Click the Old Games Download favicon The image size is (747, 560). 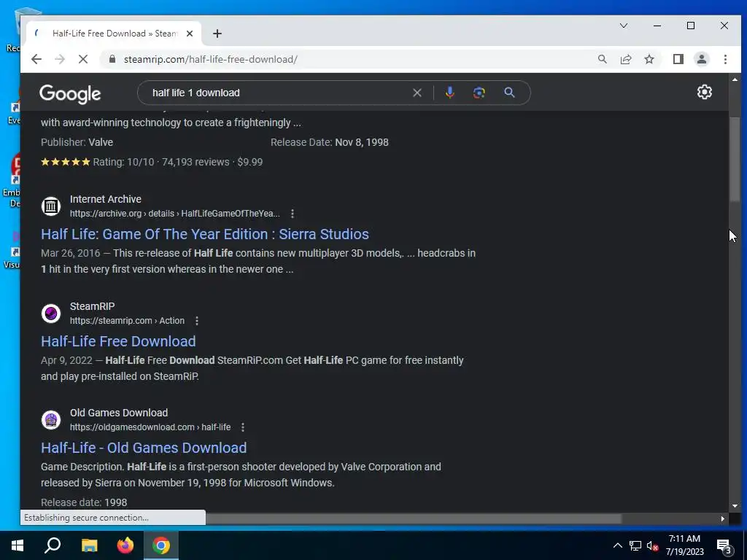[x=51, y=420]
